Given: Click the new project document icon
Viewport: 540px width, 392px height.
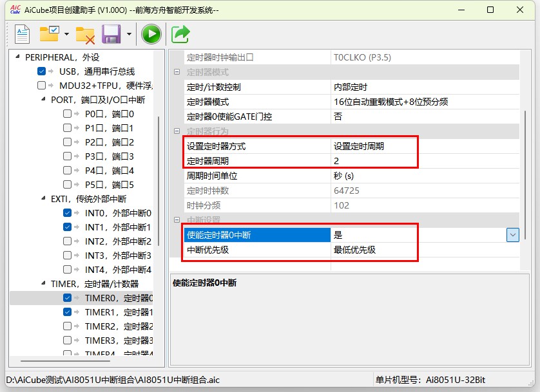Looking at the screenshot, I should (23, 34).
